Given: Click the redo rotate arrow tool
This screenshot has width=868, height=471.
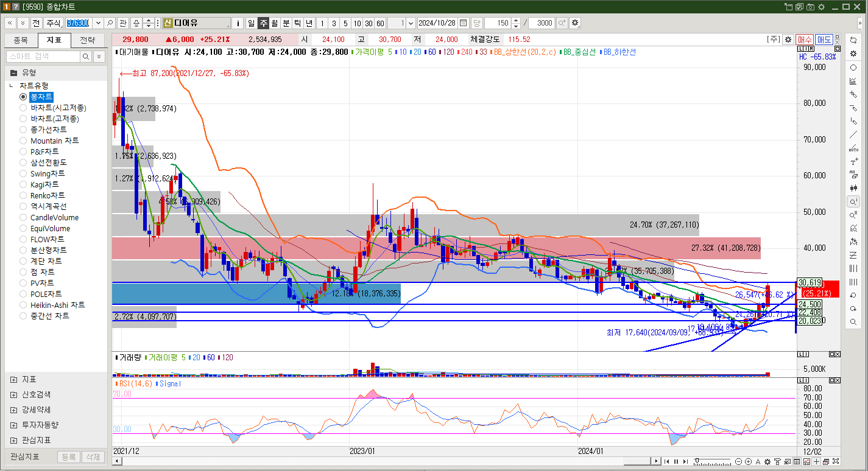Looking at the screenshot, I should [853, 309].
